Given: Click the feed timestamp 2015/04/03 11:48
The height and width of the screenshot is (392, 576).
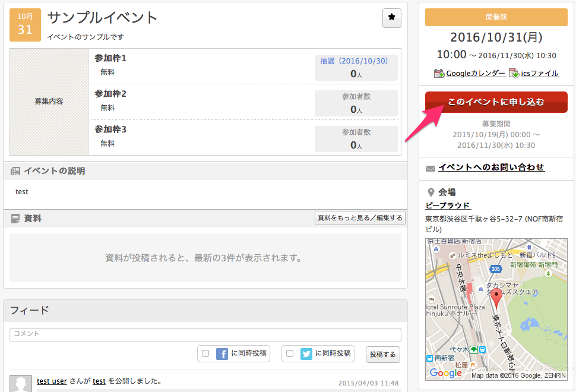Looking at the screenshot, I should [368, 383].
